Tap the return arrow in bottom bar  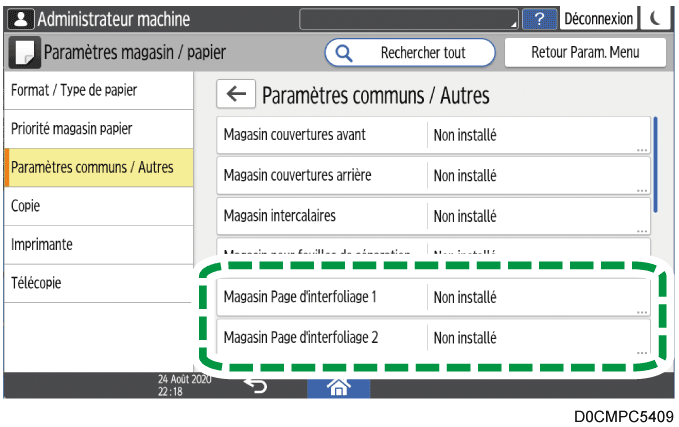click(255, 386)
